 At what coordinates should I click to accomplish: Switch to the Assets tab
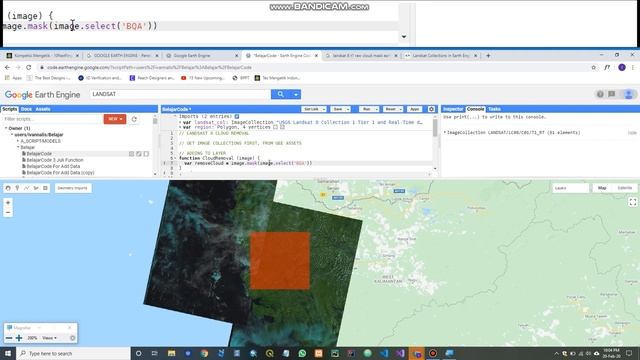coord(42,109)
